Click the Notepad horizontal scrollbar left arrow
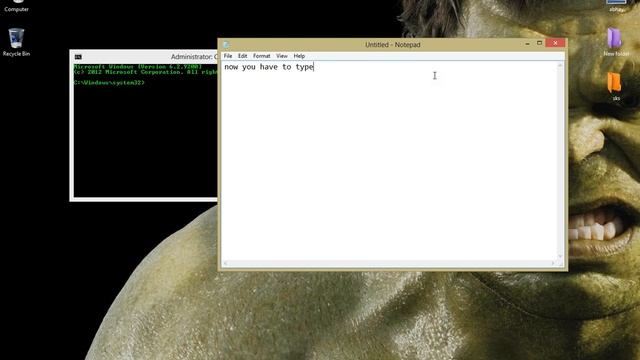 click(225, 263)
